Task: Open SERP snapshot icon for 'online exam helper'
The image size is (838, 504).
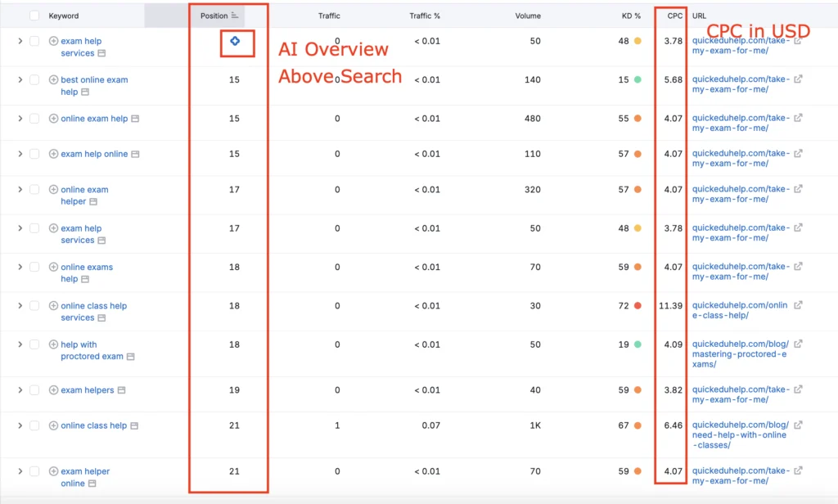Action: point(93,201)
